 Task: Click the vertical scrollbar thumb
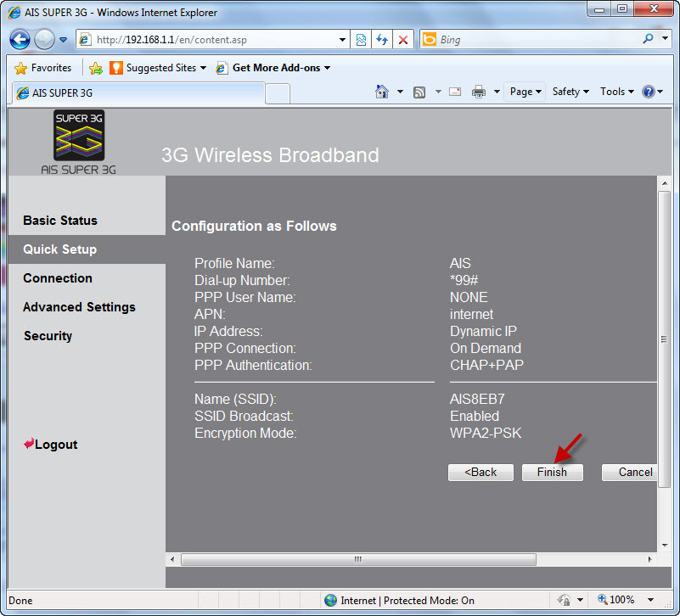[x=665, y=339]
